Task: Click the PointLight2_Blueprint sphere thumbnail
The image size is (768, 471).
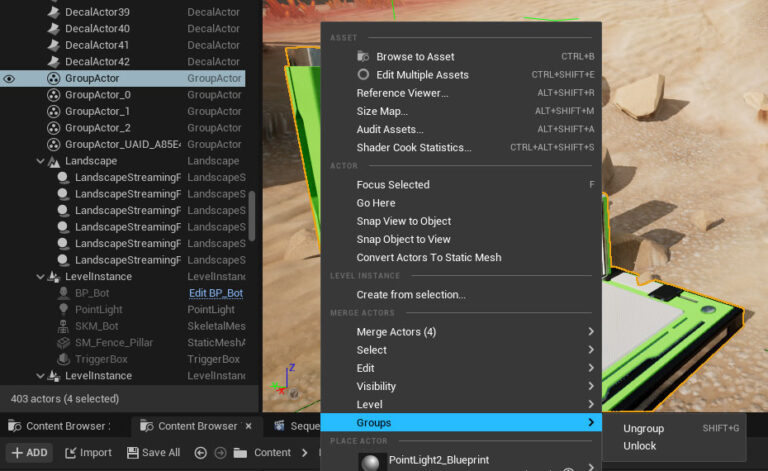Action: point(371,461)
